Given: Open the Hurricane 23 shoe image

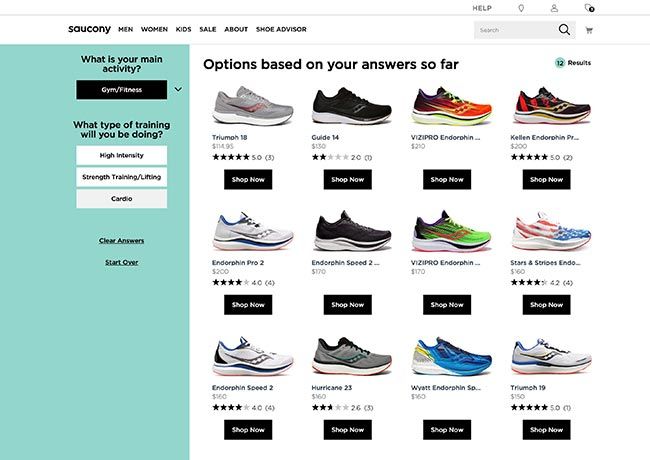Looking at the screenshot, I should click(x=352, y=356).
